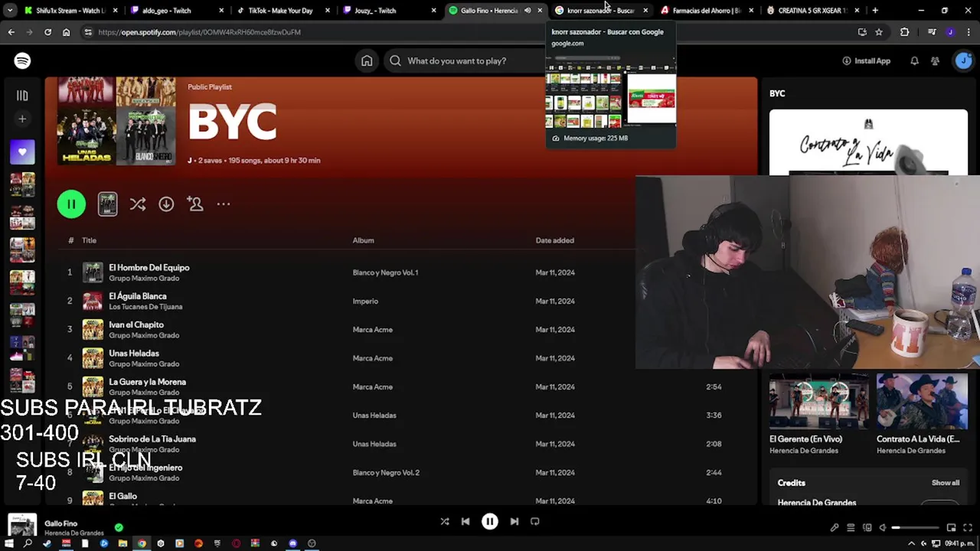The height and width of the screenshot is (551, 980).
Task: Open a new browser tab
Action: 875,11
